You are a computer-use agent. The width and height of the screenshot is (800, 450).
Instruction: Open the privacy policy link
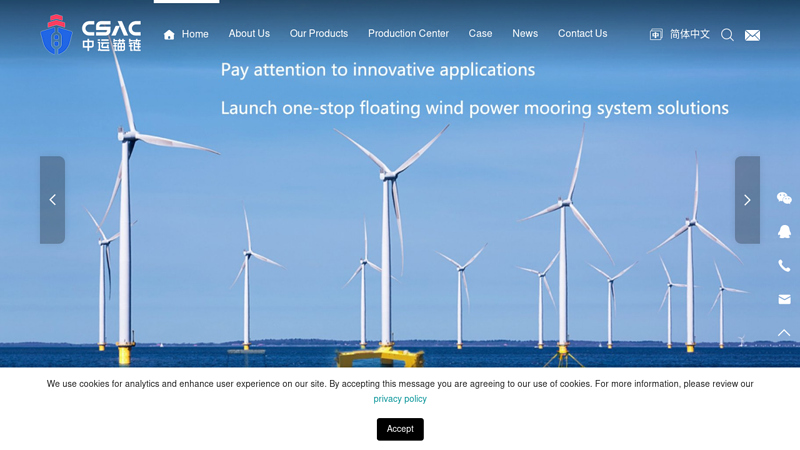(400, 399)
